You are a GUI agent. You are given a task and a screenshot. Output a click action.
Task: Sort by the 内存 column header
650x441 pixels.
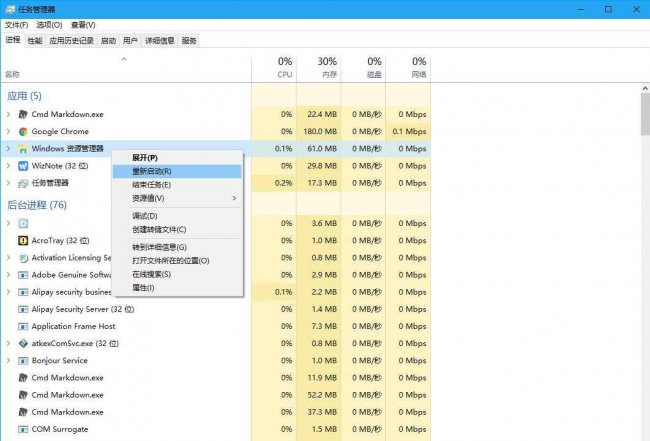(319, 68)
